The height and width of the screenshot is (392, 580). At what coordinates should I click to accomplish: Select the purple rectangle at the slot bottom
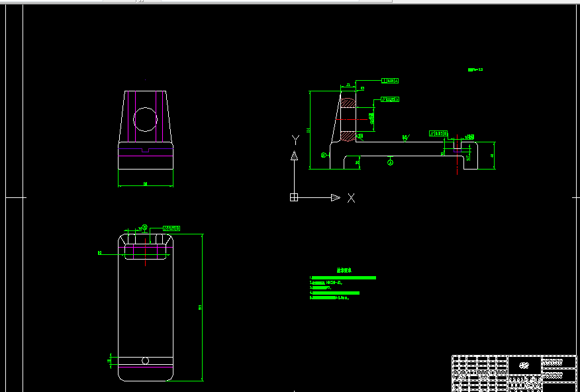[x=458, y=150]
